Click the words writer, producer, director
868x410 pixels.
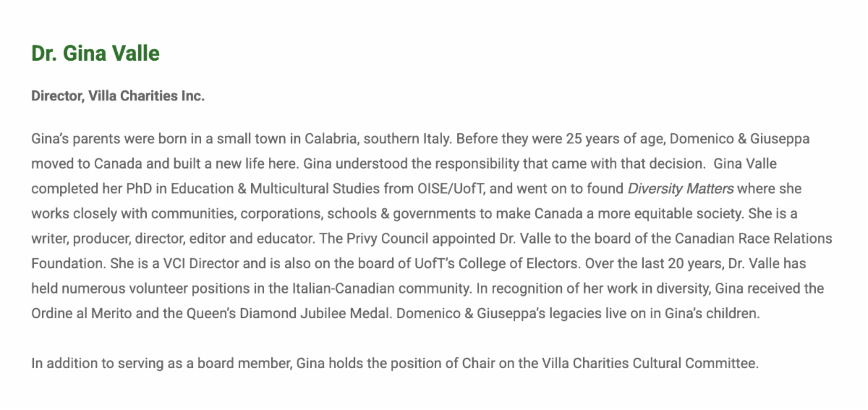tap(107, 239)
